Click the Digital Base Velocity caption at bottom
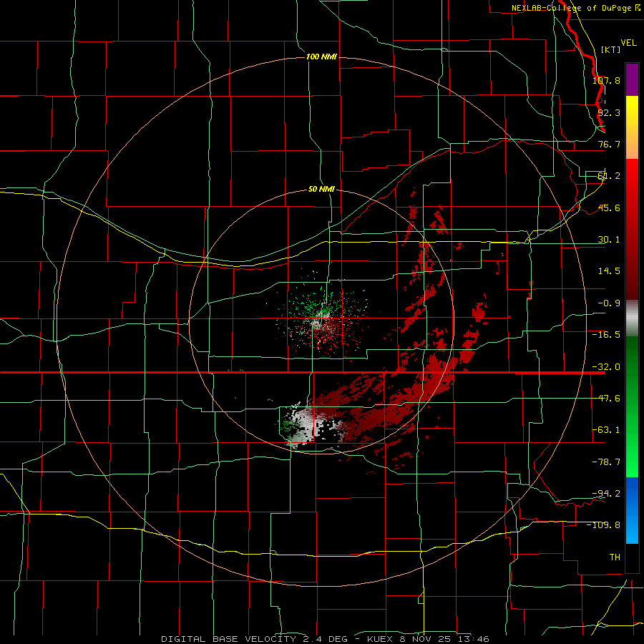644x644 pixels. tap(325, 639)
